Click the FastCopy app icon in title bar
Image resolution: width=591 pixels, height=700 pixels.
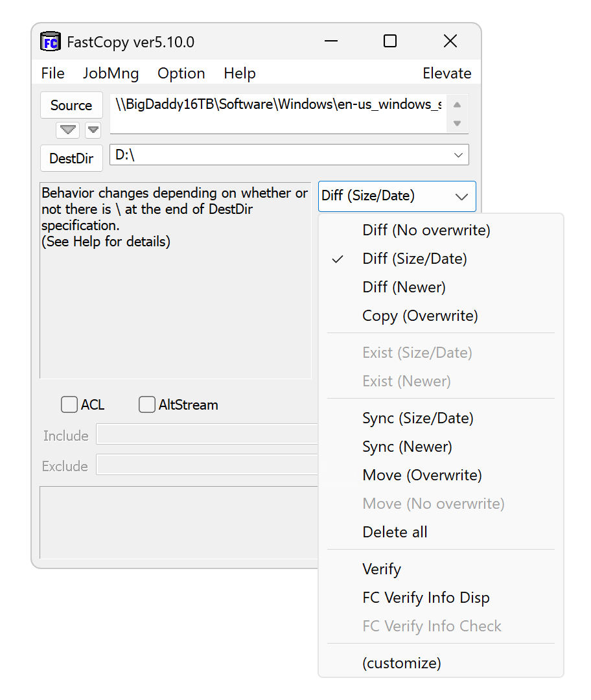tap(50, 41)
